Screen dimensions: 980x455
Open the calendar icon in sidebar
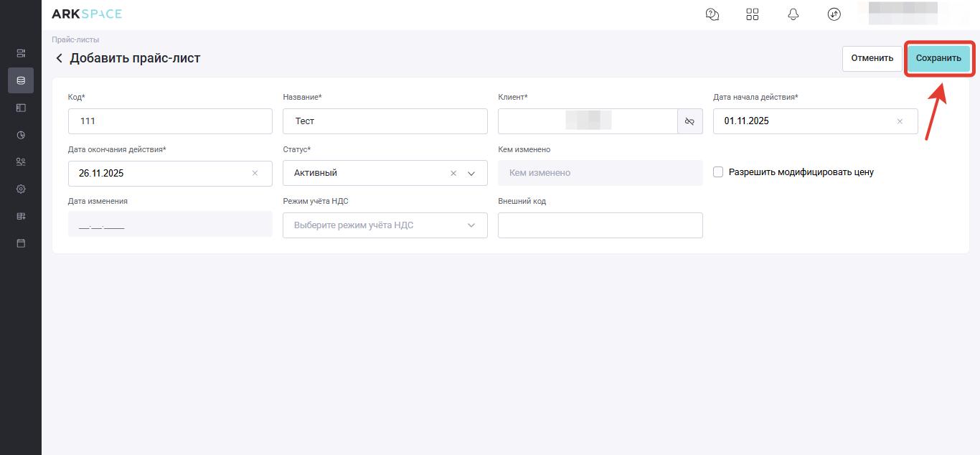[x=21, y=243]
